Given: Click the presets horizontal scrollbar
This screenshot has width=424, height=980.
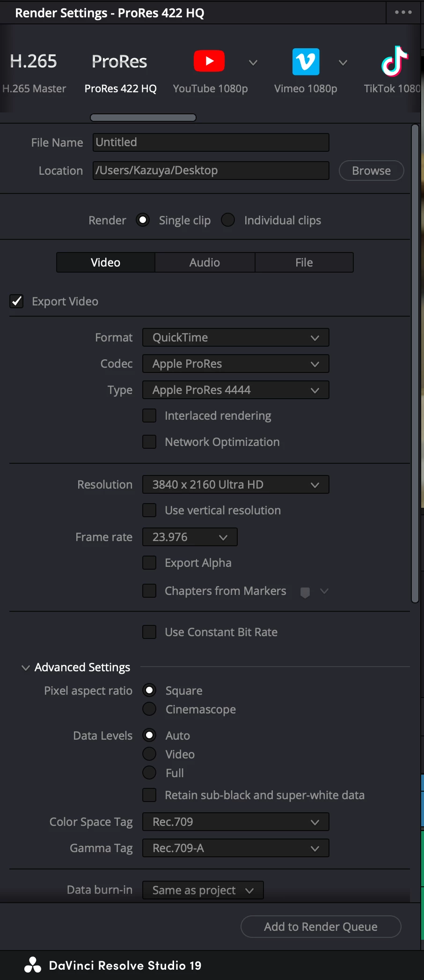Looking at the screenshot, I should tap(143, 118).
